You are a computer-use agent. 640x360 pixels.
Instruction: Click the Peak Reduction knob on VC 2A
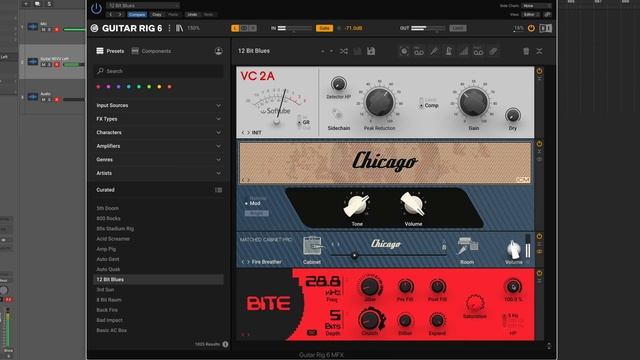[379, 102]
